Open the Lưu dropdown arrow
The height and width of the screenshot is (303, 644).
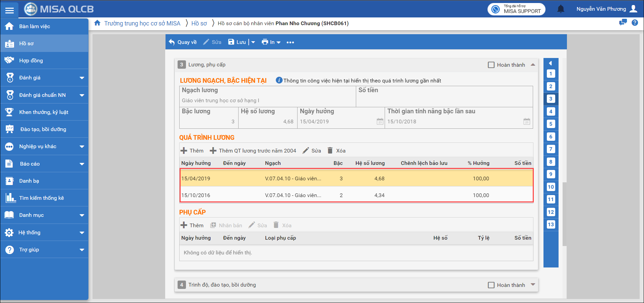point(253,42)
